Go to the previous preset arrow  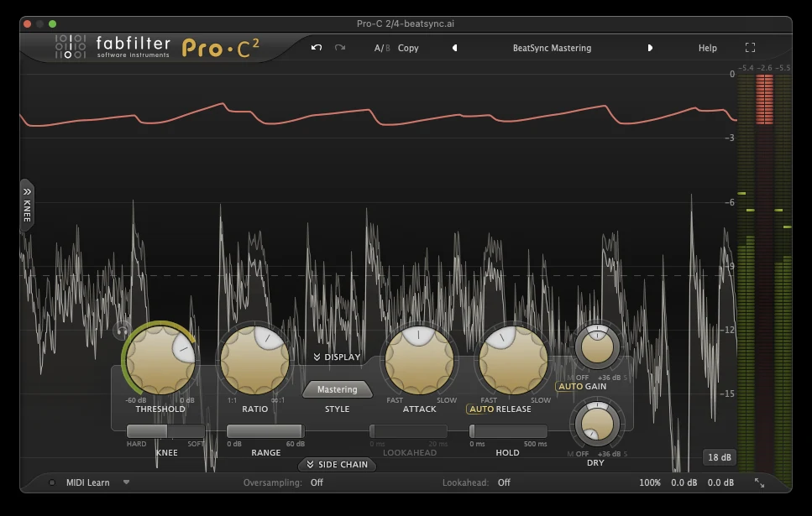coord(454,48)
